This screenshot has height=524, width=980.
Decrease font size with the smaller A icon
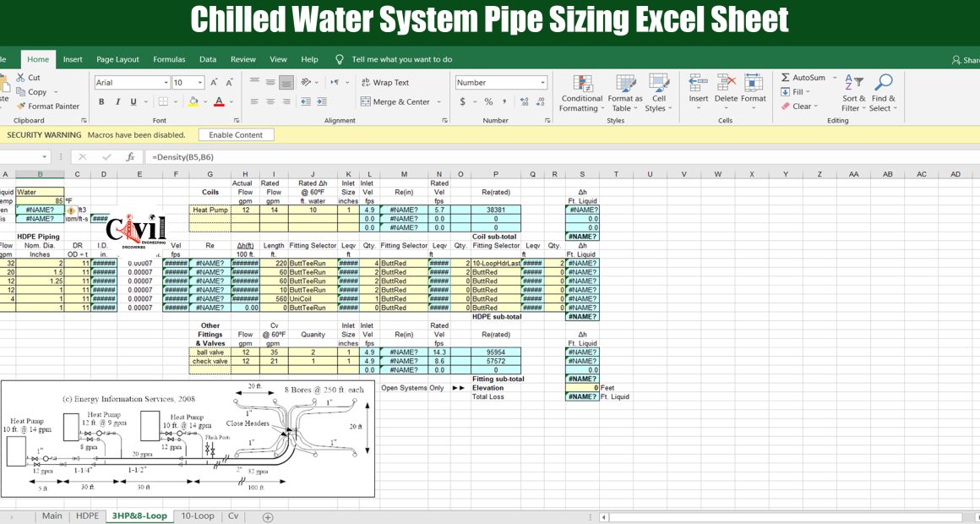tap(230, 83)
